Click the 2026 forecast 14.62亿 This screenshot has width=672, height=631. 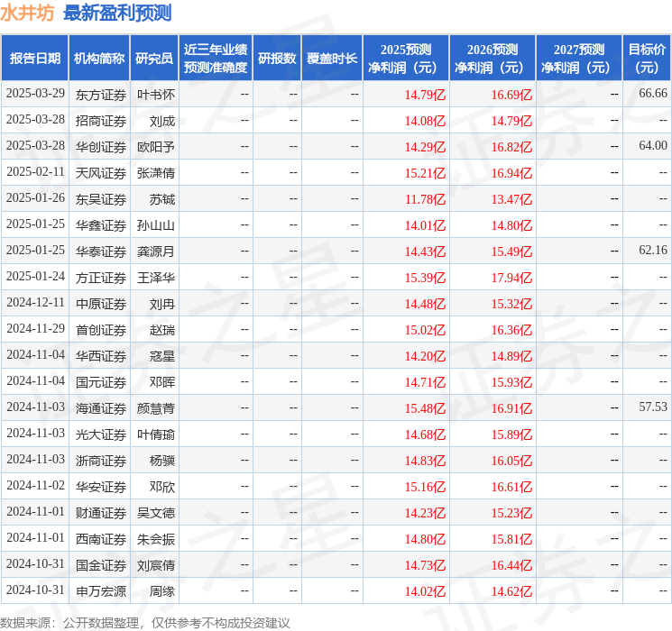click(511, 591)
